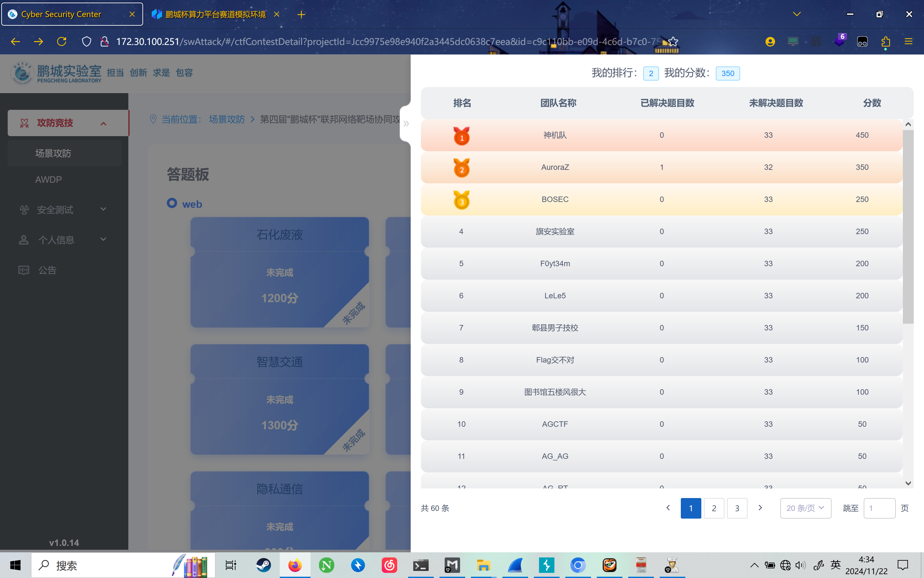Open Steam from the taskbar
The image size is (924, 578).
263,565
